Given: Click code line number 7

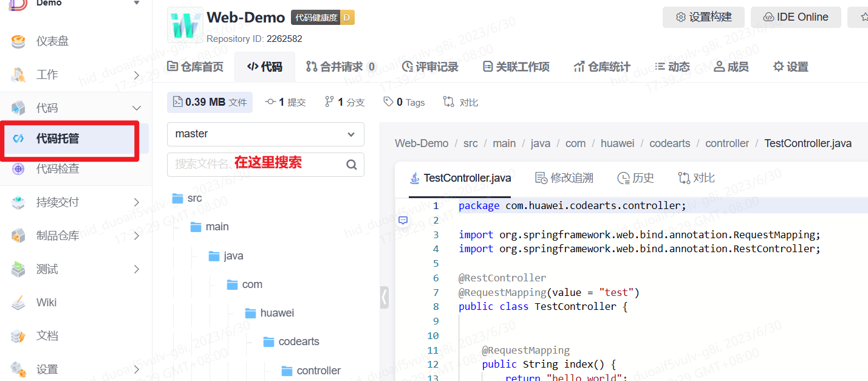Looking at the screenshot, I should point(436,292).
